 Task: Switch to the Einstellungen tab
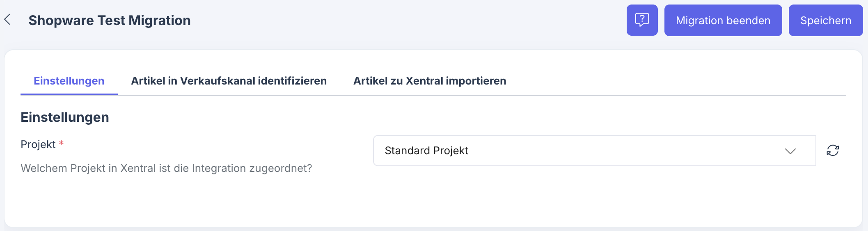(x=69, y=81)
